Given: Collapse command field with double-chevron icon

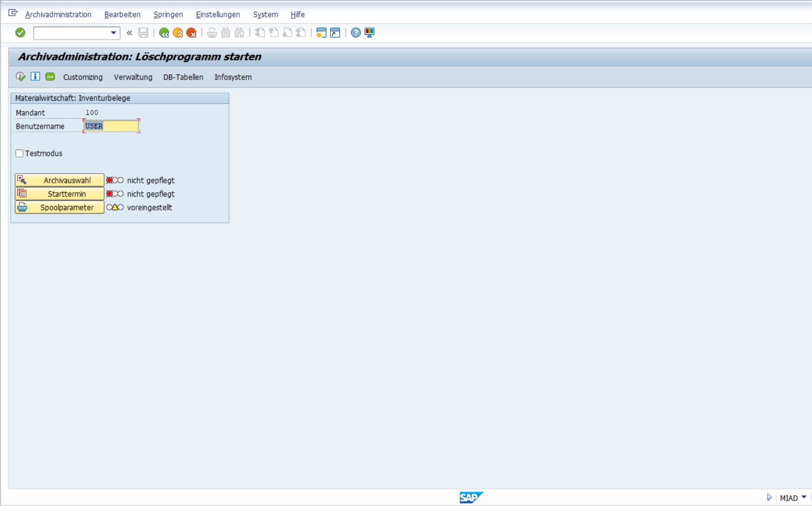Looking at the screenshot, I should pyautogui.click(x=129, y=33).
